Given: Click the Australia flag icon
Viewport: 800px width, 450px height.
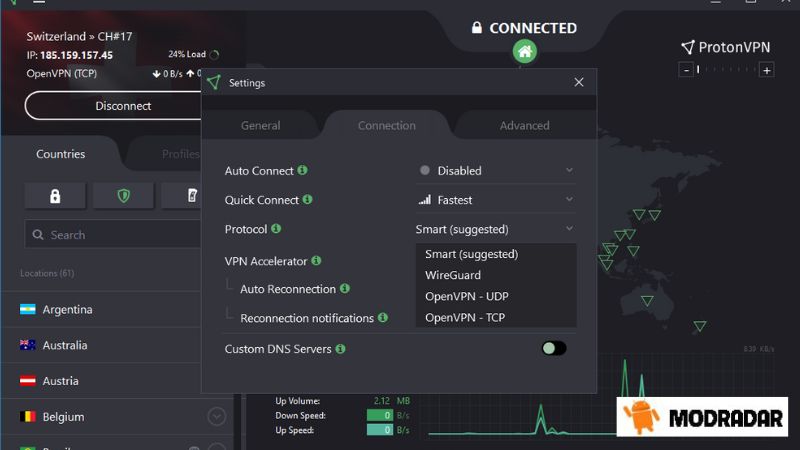Looking at the screenshot, I should (x=28, y=345).
